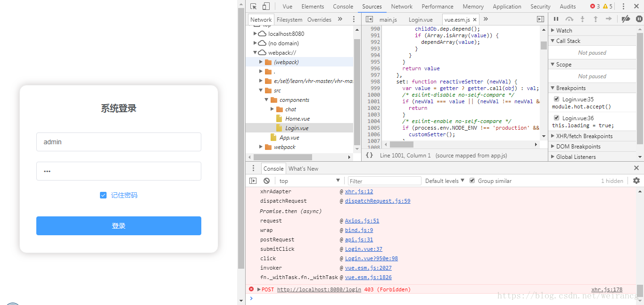Click the POST 403 error icon

tap(251, 289)
